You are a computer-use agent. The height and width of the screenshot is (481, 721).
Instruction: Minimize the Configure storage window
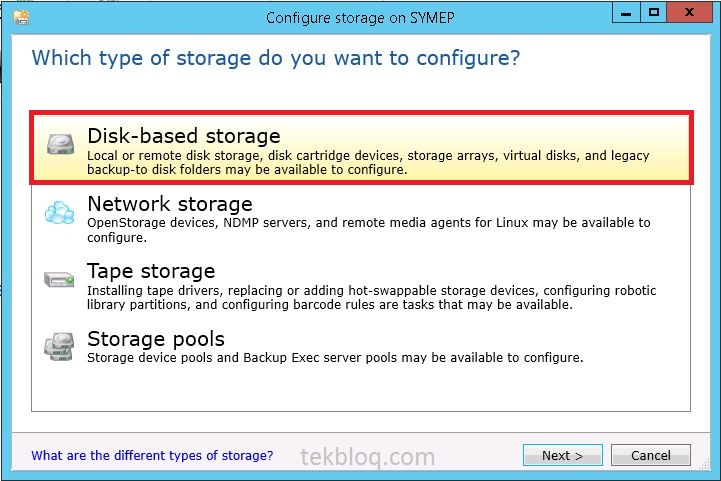626,12
